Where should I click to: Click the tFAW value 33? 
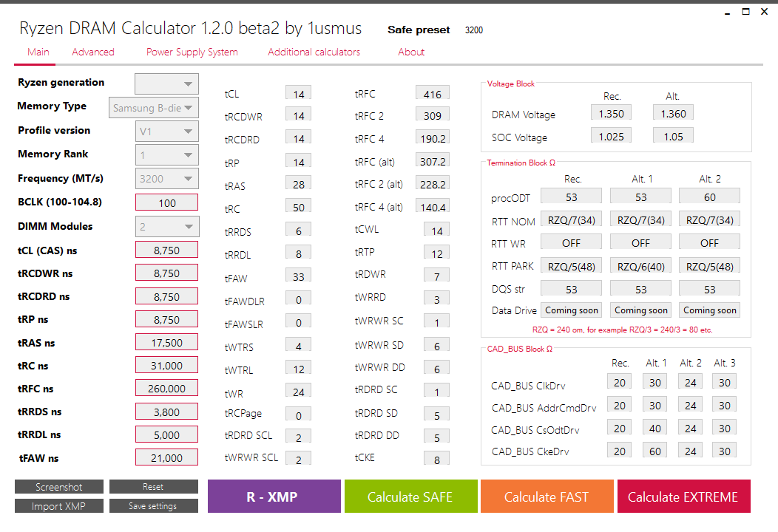[299, 276]
